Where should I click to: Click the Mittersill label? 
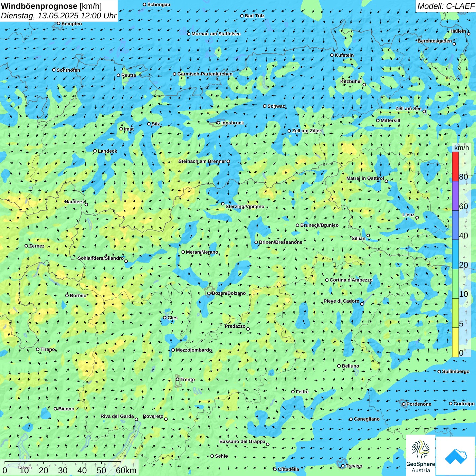coord(390,120)
